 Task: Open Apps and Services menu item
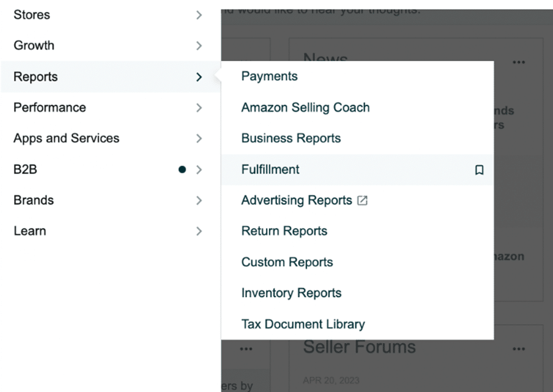[111, 138]
